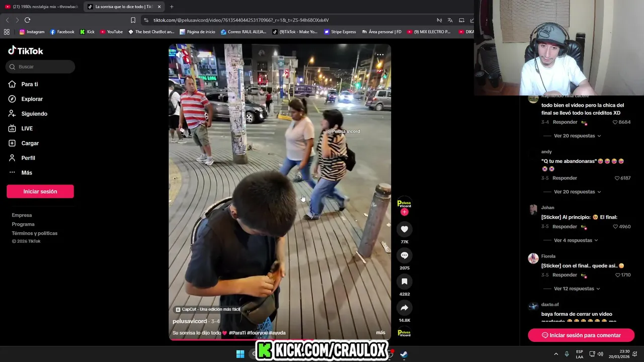Expand the Empresa footer section
Image resolution: width=644 pixels, height=362 pixels.
pos(22,215)
